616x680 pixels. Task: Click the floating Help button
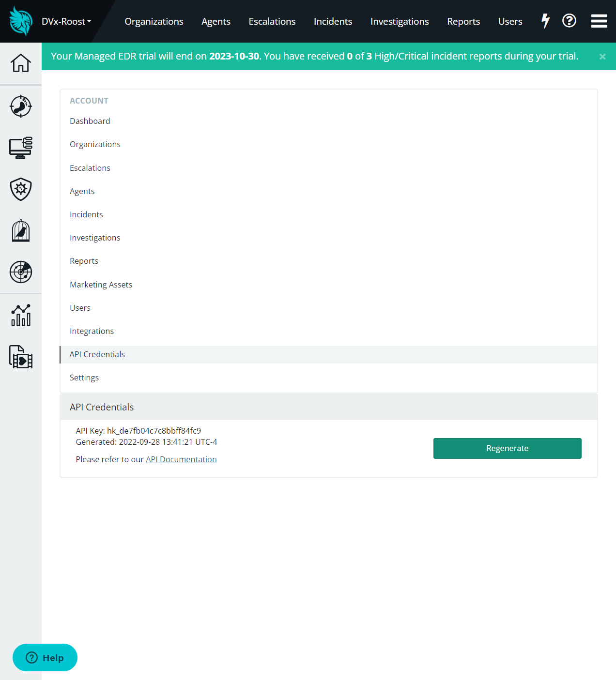45,657
